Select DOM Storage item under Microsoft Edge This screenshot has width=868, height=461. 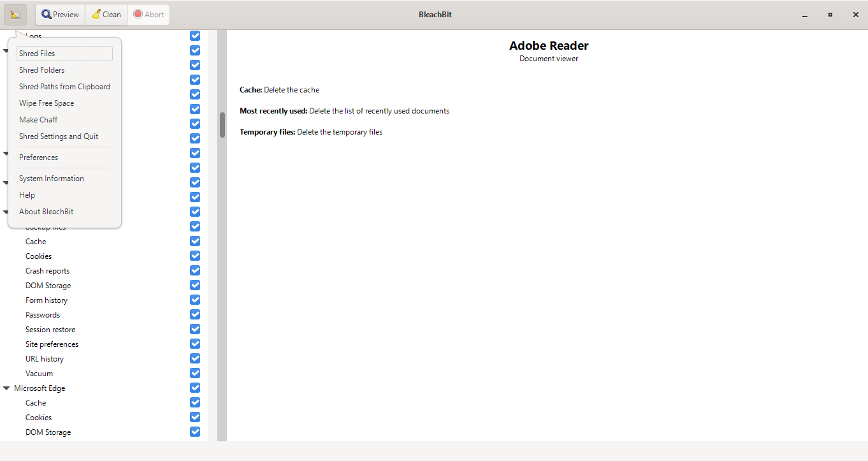(x=48, y=432)
